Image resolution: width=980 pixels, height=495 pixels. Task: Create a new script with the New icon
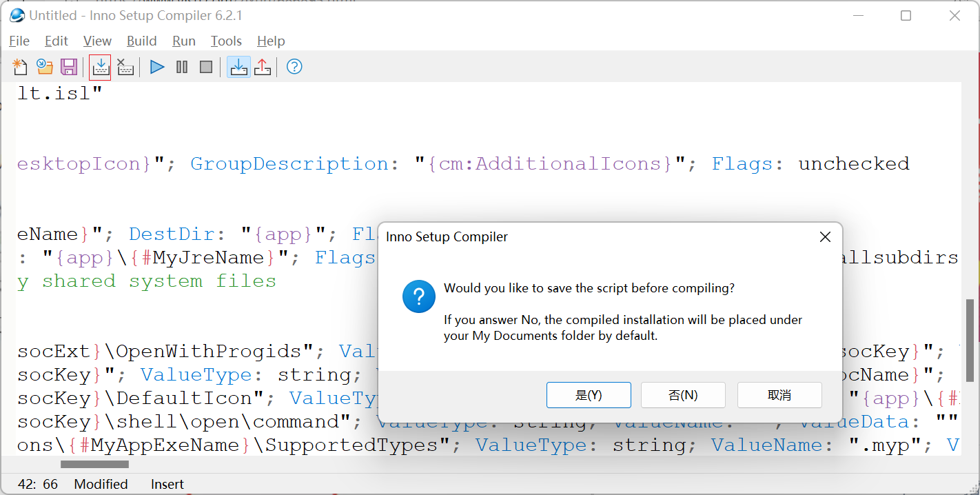click(x=20, y=67)
